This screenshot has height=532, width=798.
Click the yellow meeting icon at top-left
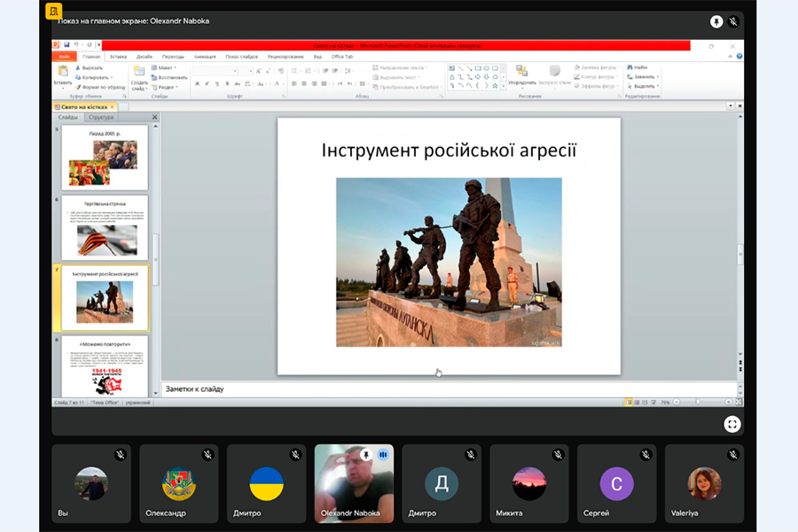tap(53, 12)
